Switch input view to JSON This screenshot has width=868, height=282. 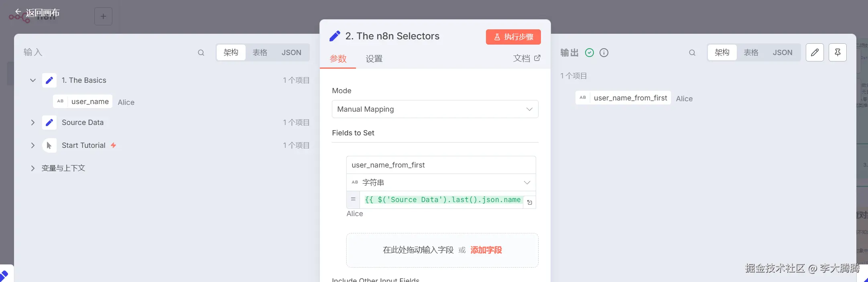coord(291,53)
